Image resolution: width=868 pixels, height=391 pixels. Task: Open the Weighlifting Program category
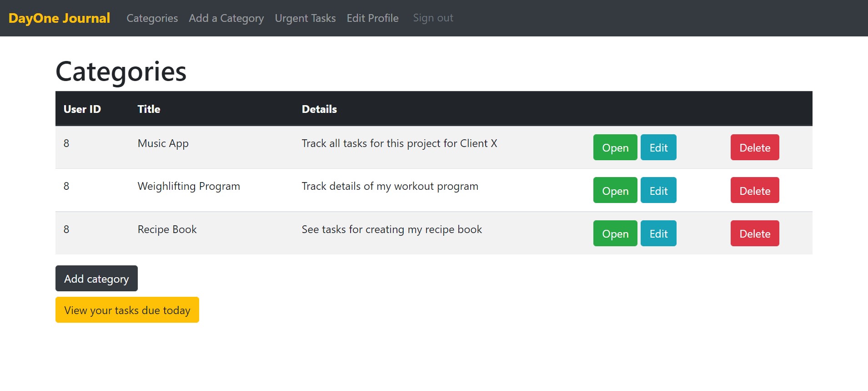(x=615, y=190)
